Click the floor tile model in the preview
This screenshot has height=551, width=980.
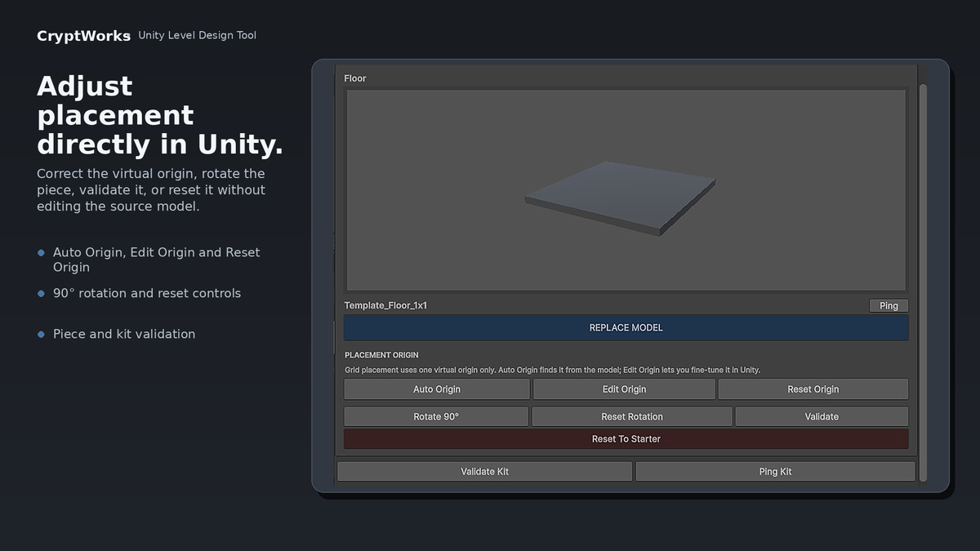[620, 198]
